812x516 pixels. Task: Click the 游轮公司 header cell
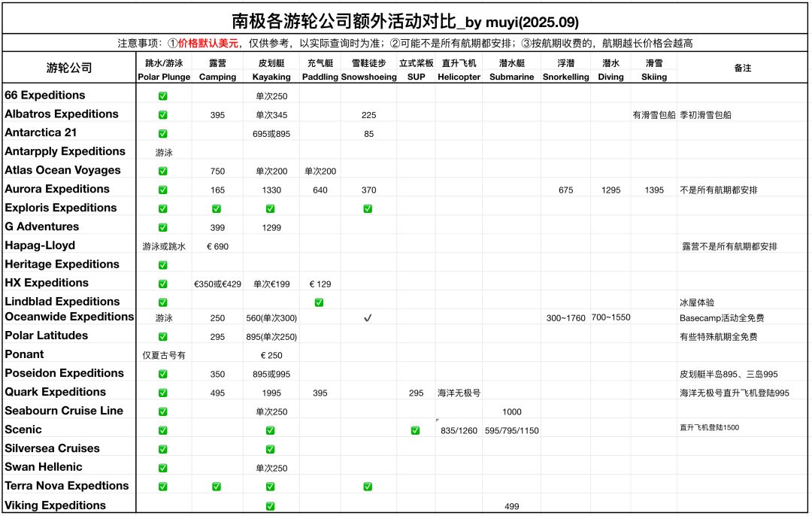pos(69,68)
